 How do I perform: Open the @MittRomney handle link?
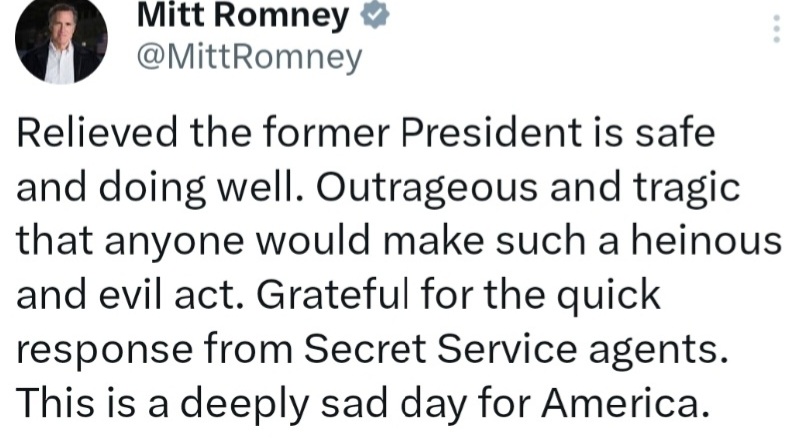[x=247, y=59]
